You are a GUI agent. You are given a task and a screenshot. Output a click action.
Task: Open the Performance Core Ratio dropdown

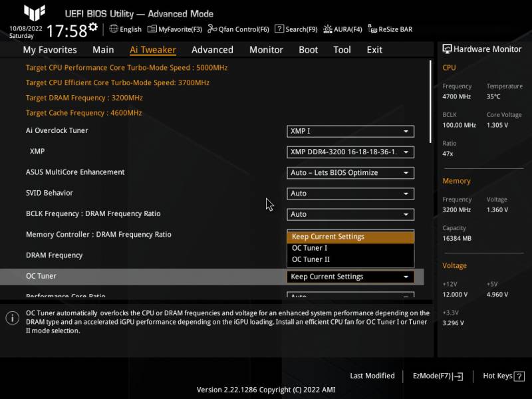click(x=350, y=295)
